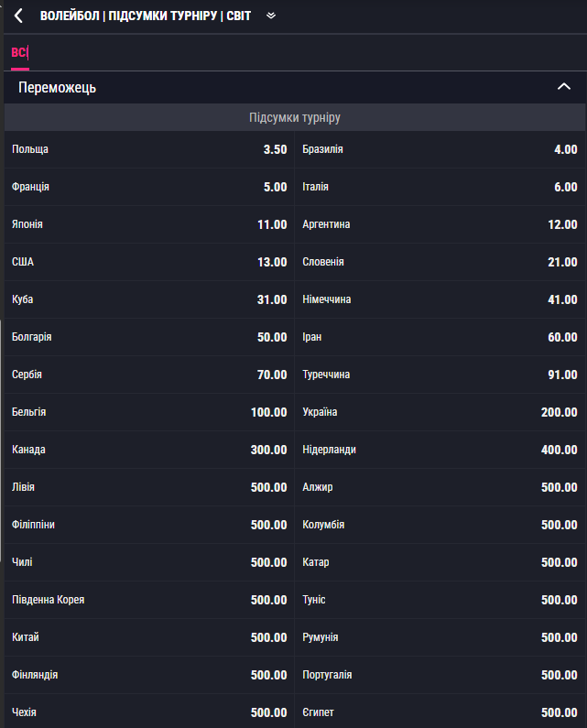Switch to the ВС tab
Screen dimensions: 587x728
[19, 53]
